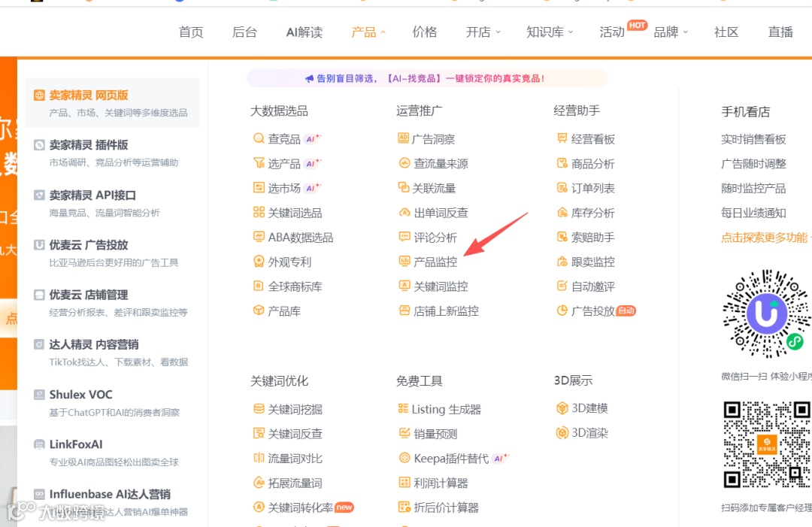Click the 广告洞察 AD icon

pyautogui.click(x=404, y=138)
